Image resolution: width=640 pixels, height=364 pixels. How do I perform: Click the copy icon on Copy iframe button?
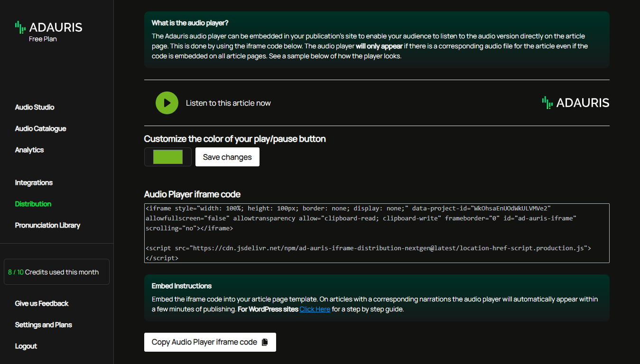(265, 342)
